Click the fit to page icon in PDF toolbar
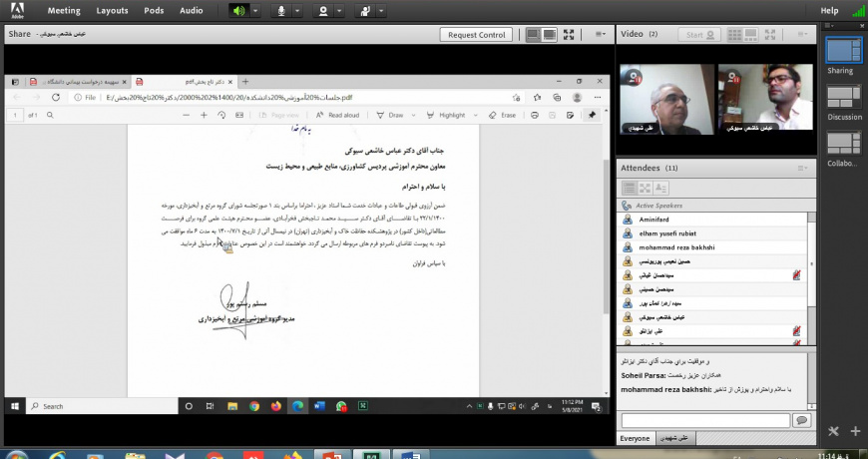Viewport: 868px width, 459px height. coord(239,115)
